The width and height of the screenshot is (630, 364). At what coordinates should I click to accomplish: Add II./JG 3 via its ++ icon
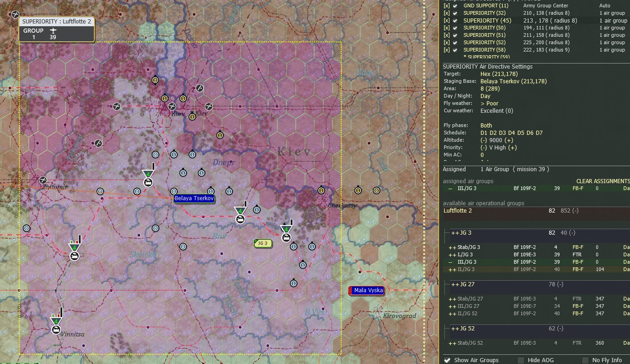(452, 269)
